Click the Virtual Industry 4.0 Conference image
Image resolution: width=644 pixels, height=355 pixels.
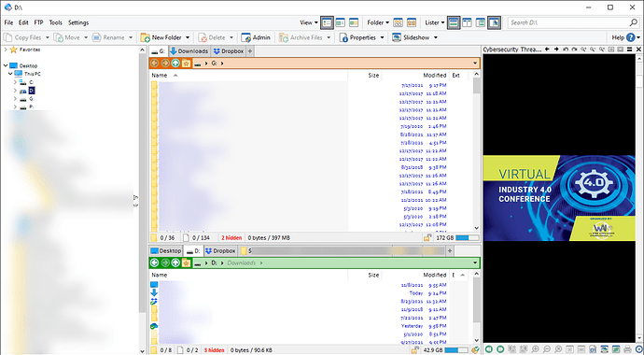(x=559, y=198)
